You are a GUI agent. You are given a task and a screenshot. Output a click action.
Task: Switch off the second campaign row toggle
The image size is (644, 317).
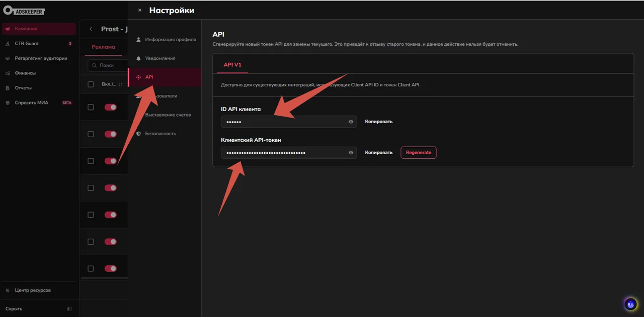(111, 134)
